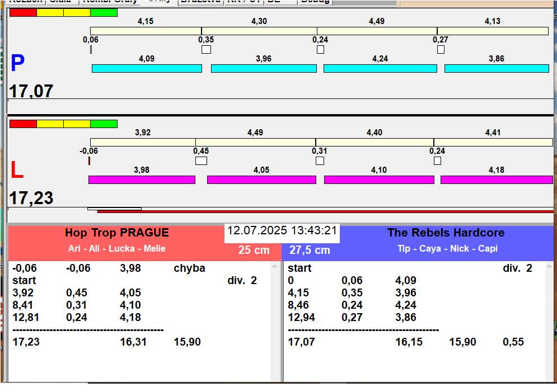Click the scroll-up arrow in Hop Trop results

(x=274, y=266)
